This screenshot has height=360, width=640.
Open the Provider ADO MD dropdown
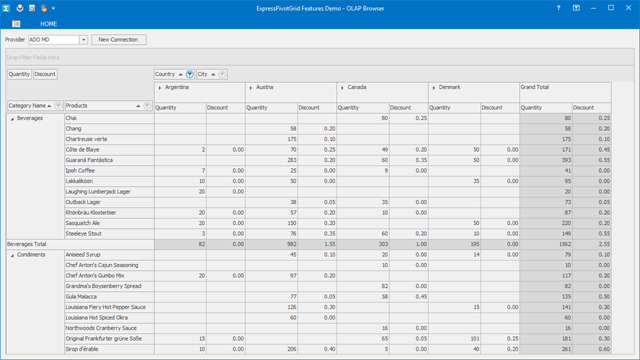click(x=84, y=40)
